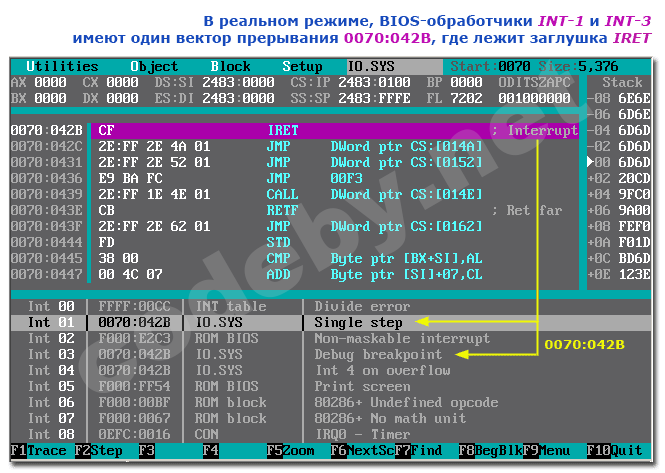Screen dimensions: 665x473
Task: Click the ROM BIOS owner for Int 05
Action: (226, 386)
